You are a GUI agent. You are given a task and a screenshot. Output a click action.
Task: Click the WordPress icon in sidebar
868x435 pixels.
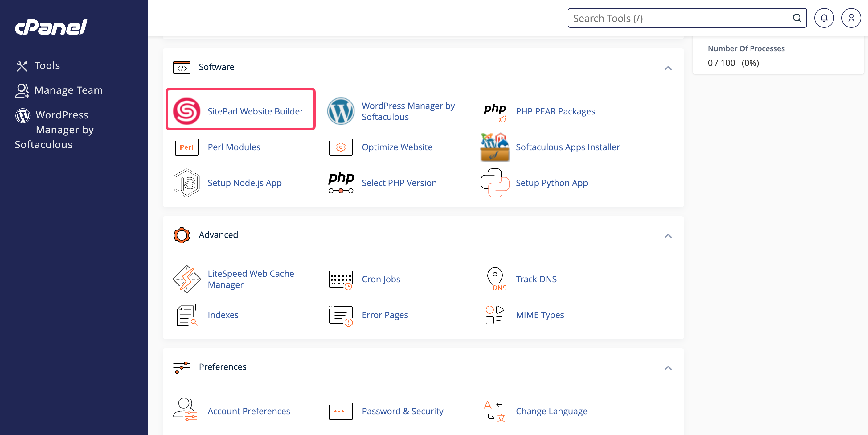pos(23,115)
